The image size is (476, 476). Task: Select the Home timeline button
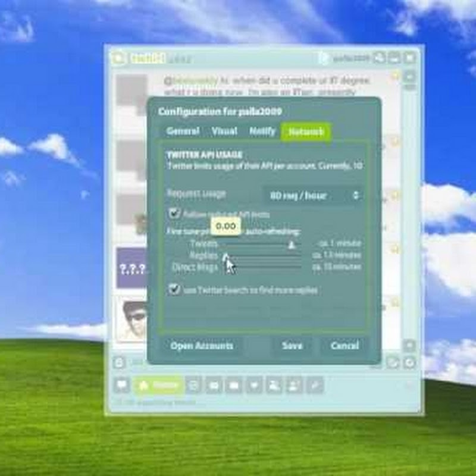coord(158,385)
